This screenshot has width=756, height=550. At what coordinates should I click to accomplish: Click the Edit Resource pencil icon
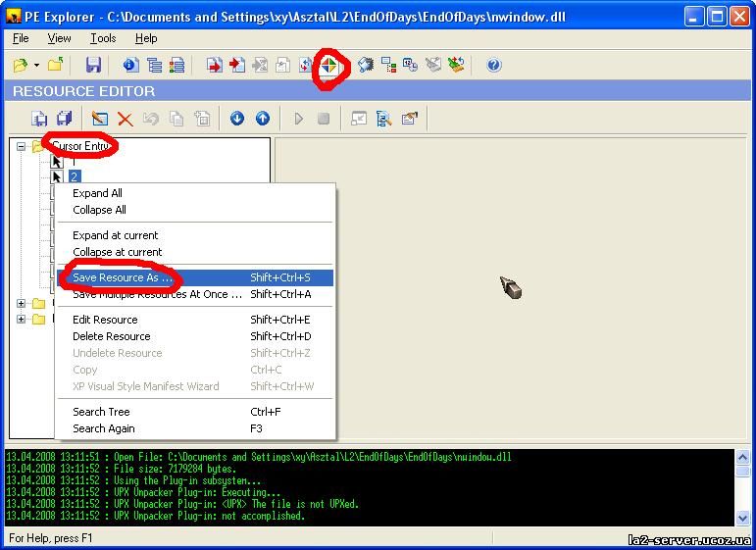(100, 118)
